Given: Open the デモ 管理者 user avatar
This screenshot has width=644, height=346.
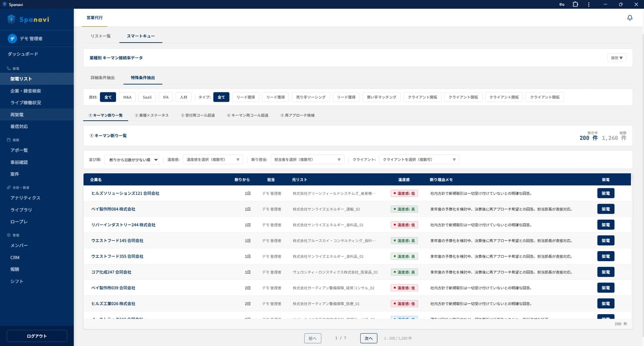Looking at the screenshot, I should pyautogui.click(x=12, y=39).
